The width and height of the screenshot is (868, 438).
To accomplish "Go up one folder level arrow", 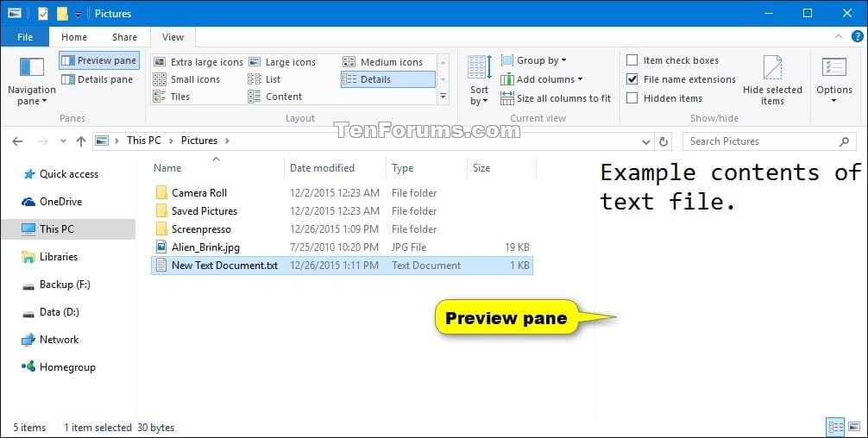I will pyautogui.click(x=81, y=141).
